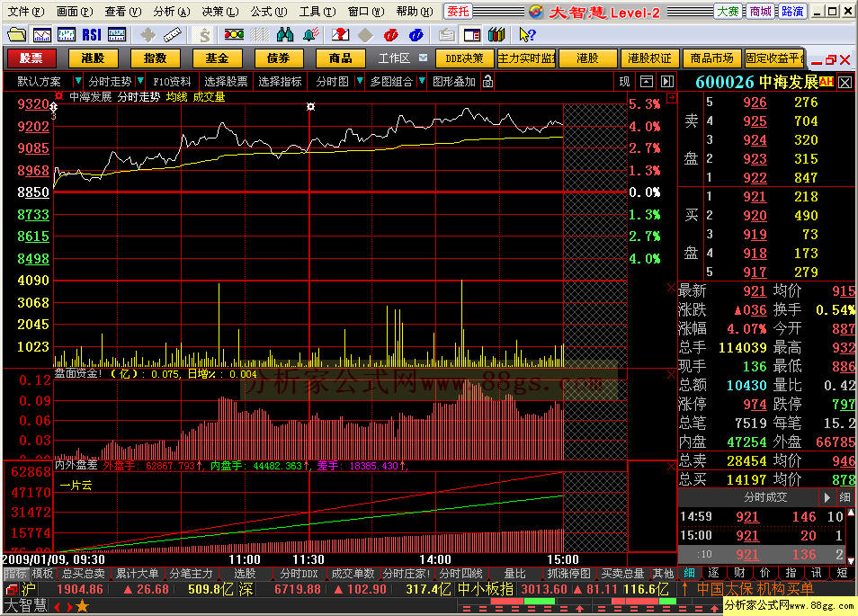This screenshot has width=858, height=616.
Task: Expand the 工作区 dropdown icon
Action: tap(423, 58)
